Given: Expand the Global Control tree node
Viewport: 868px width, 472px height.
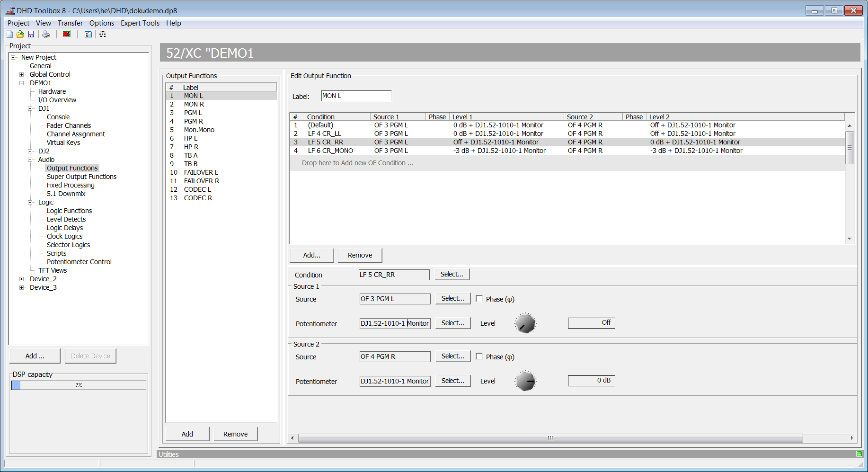Looking at the screenshot, I should [x=22, y=74].
